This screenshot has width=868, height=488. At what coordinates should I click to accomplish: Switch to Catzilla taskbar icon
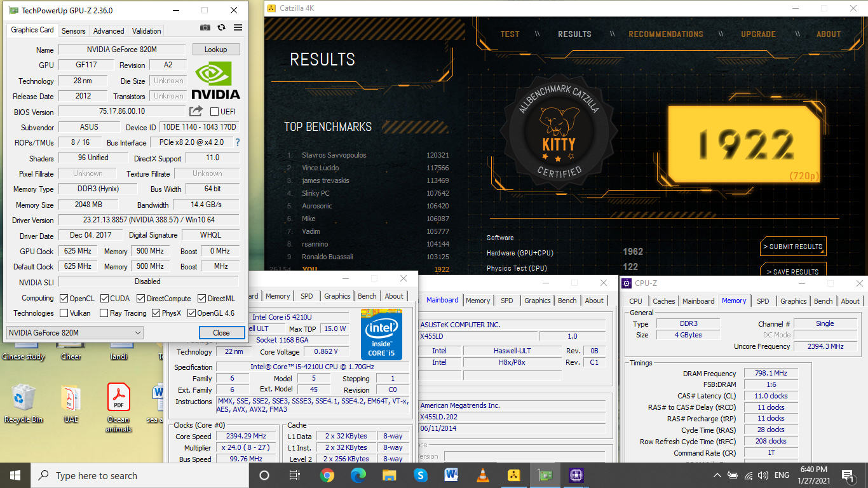(x=513, y=475)
